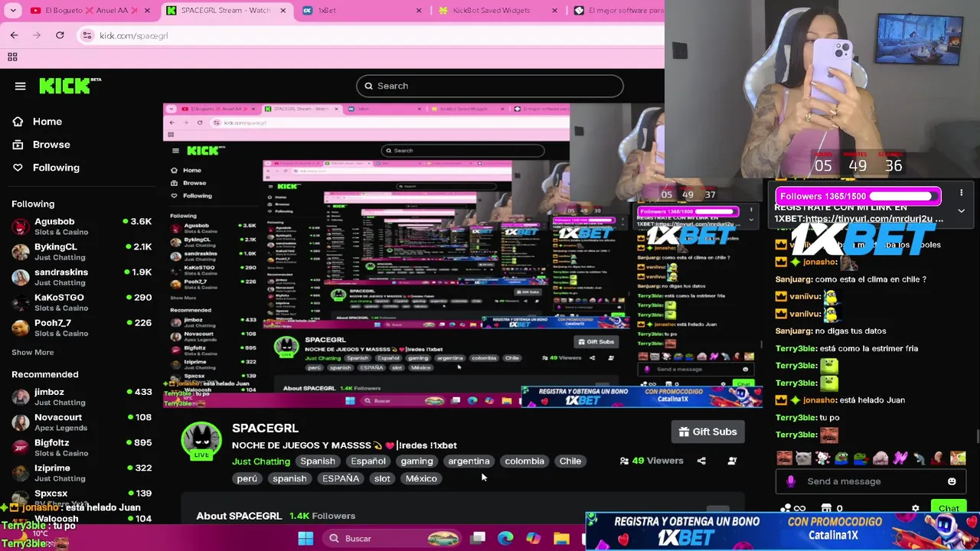The image size is (980, 551).
Task: Open the Kick hamburger menu
Action: 20,86
